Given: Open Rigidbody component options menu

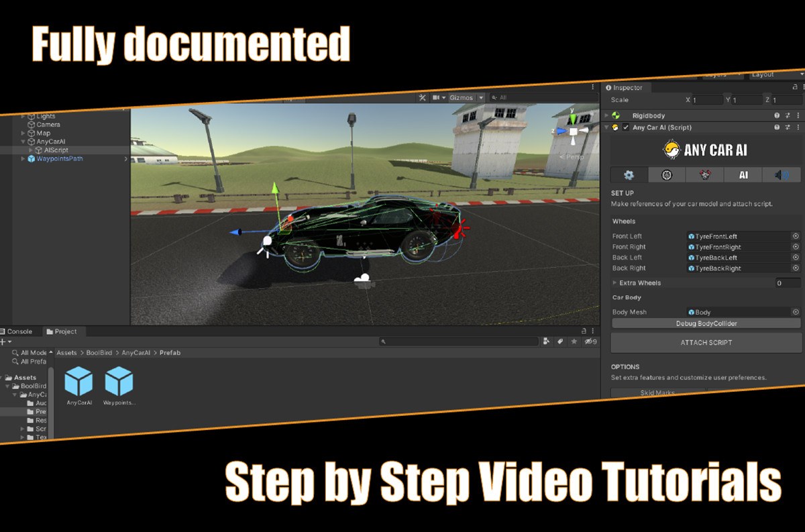Looking at the screenshot, I should coord(798,115).
